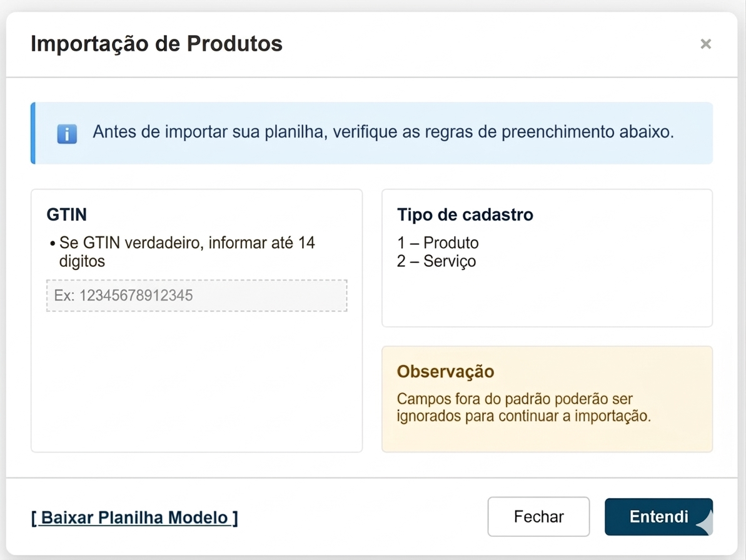This screenshot has width=746, height=560.
Task: Click empty header space right of the title
Action: (x=488, y=44)
